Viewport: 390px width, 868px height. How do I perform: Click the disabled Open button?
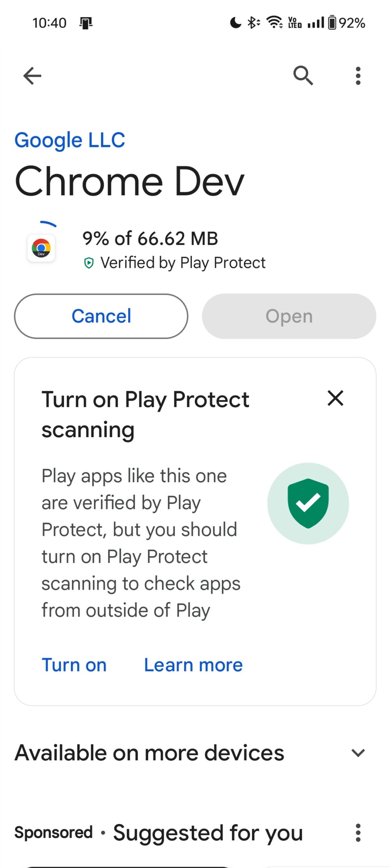click(x=288, y=316)
